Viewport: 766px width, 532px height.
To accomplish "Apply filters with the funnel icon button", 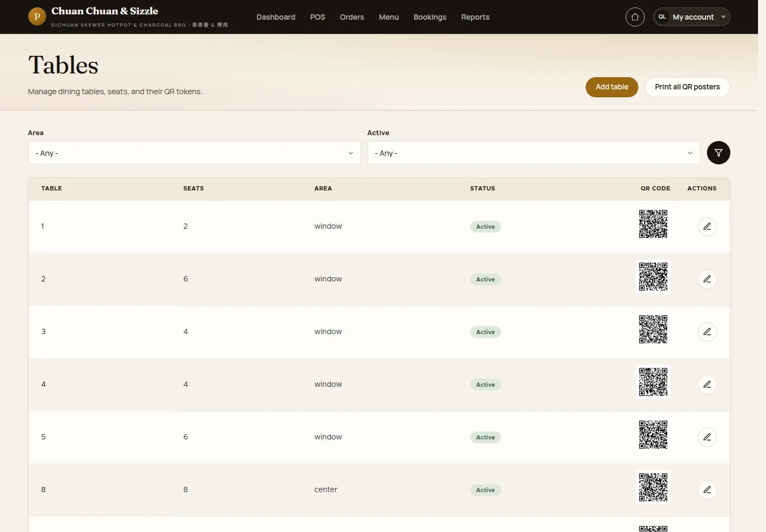I will (718, 153).
